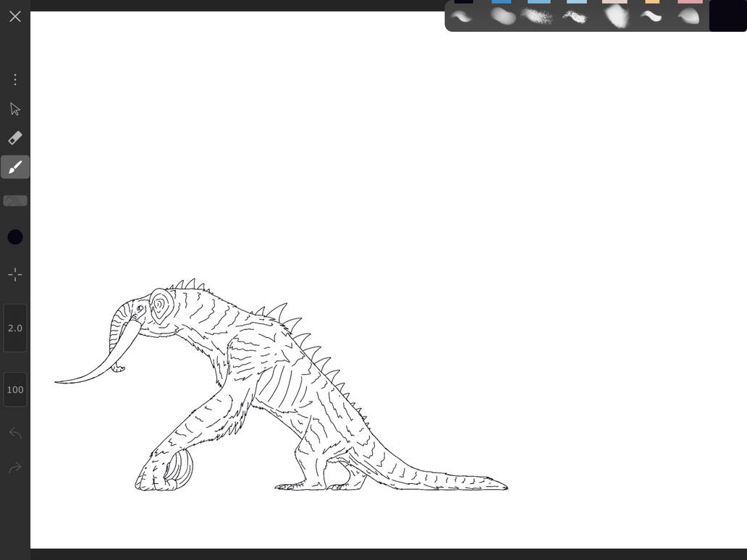The image size is (747, 560).
Task: Select the Eraser tool
Action: (15, 138)
